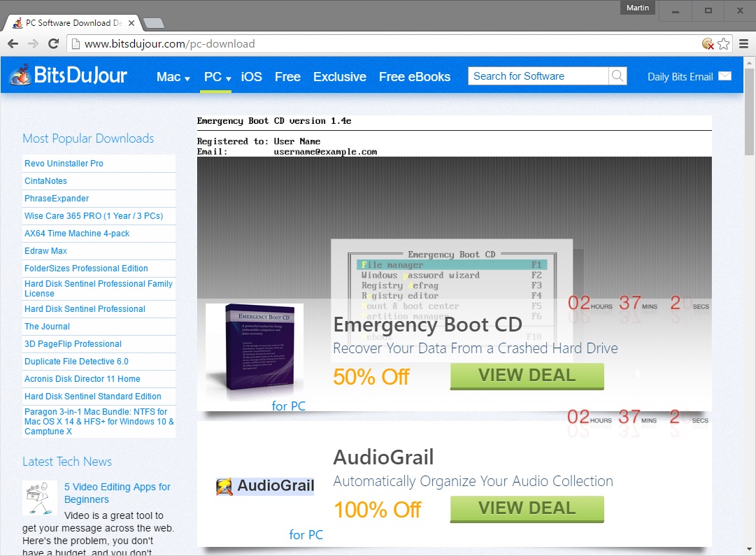Click the scrollbar up arrow
The image size is (756, 556).
click(x=749, y=63)
